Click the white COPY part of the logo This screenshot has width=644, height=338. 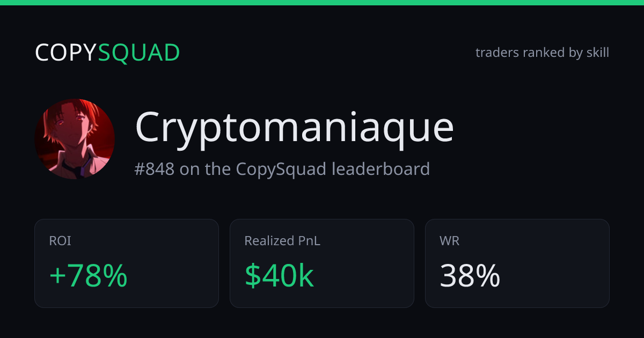(66, 53)
